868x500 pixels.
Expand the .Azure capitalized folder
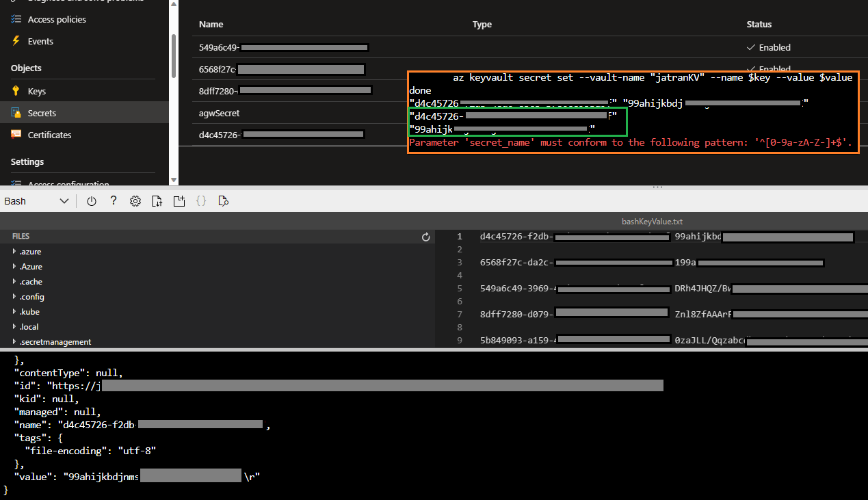(14, 267)
